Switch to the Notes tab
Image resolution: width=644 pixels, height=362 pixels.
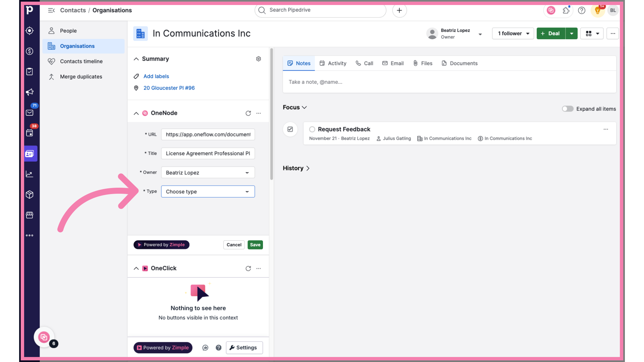pyautogui.click(x=299, y=63)
